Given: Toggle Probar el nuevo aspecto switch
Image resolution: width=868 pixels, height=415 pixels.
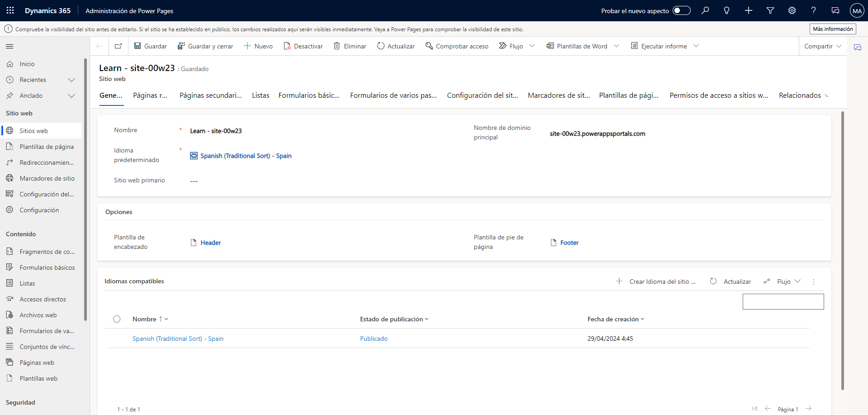Looking at the screenshot, I should pyautogui.click(x=682, y=10).
